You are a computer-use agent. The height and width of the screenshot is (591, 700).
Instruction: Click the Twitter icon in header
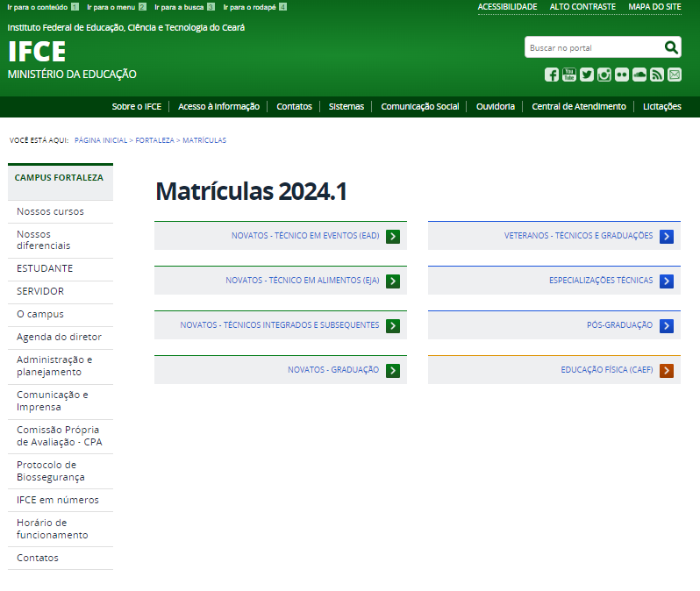point(586,75)
